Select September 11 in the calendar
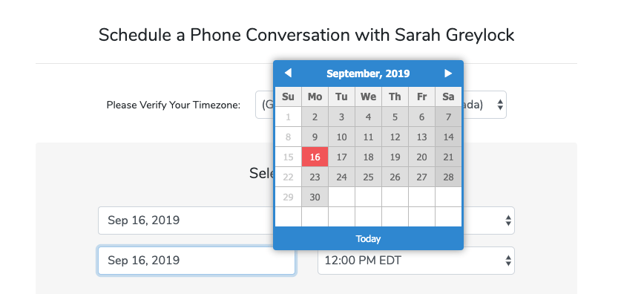The height and width of the screenshot is (294, 644). point(369,137)
